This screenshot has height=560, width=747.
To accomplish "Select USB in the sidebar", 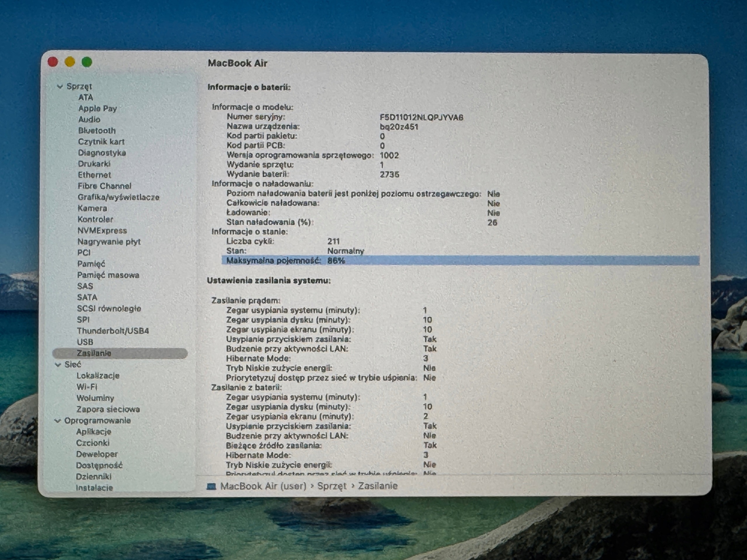I will [x=85, y=342].
